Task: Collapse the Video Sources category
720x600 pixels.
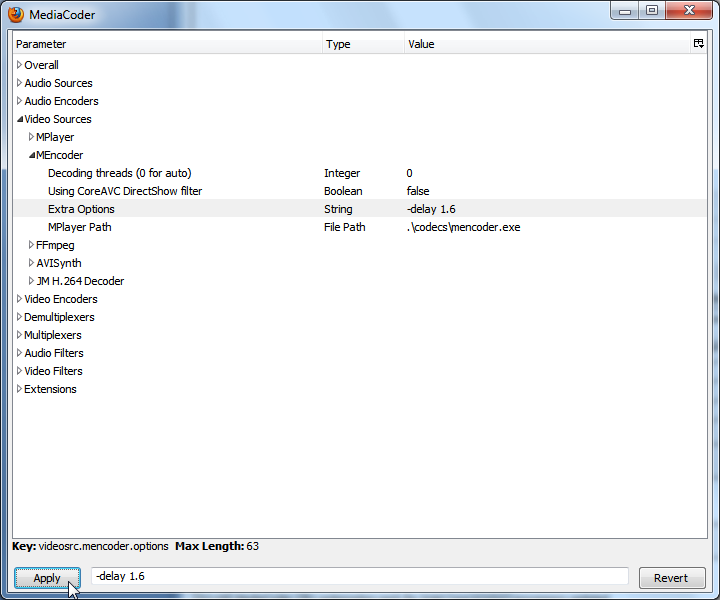Action: pyautogui.click(x=20, y=119)
